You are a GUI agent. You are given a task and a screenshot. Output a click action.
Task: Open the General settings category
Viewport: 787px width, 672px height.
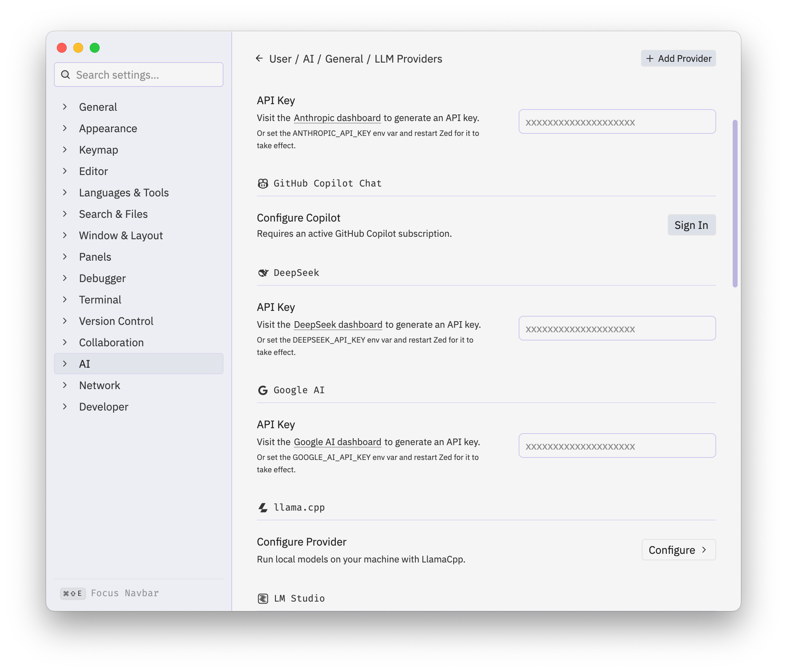coord(139,107)
